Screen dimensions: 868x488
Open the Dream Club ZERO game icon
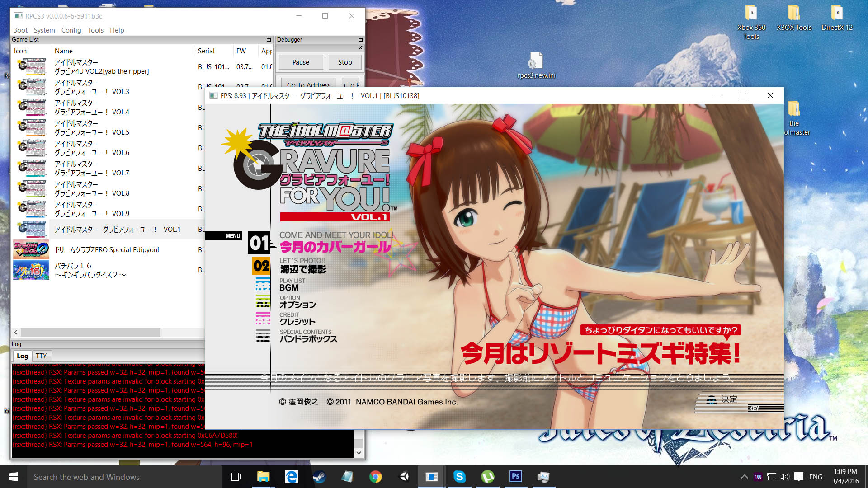(x=31, y=249)
